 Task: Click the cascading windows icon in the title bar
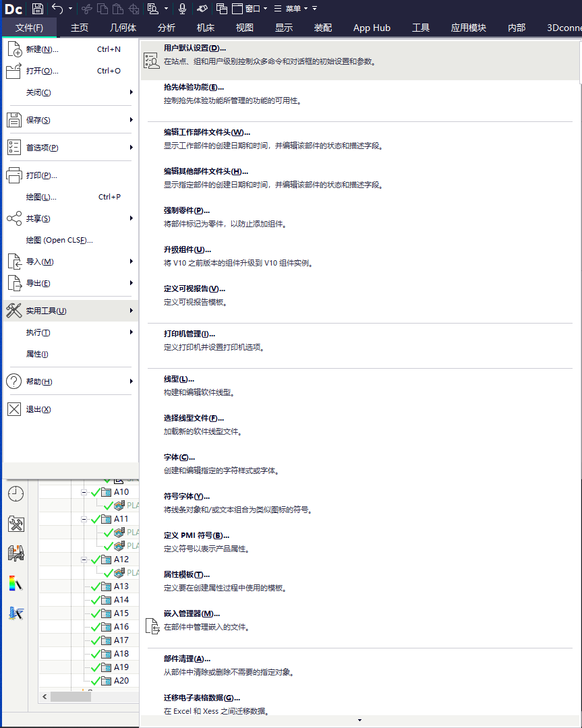pos(222,8)
